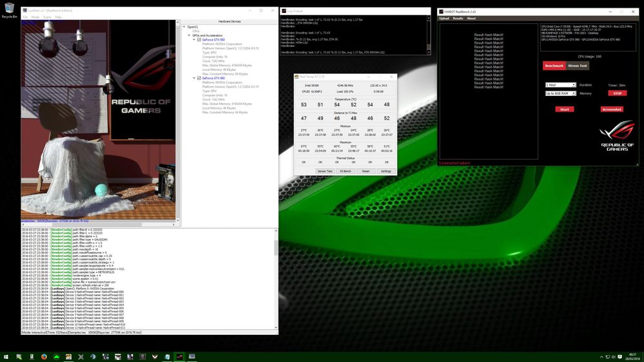Screen dimensions: 644x362
Task: Click the red STOP button
Action: [x=618, y=93]
